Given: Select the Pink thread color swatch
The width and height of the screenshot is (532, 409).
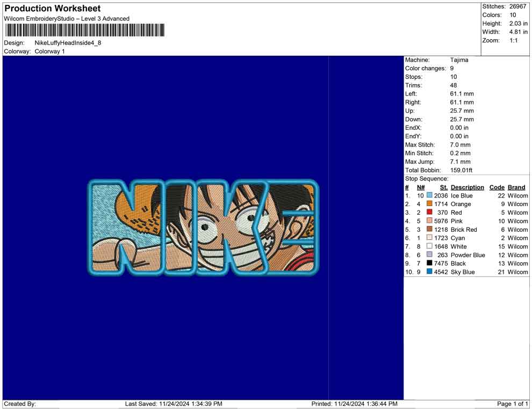Looking at the screenshot, I should click(x=429, y=221).
